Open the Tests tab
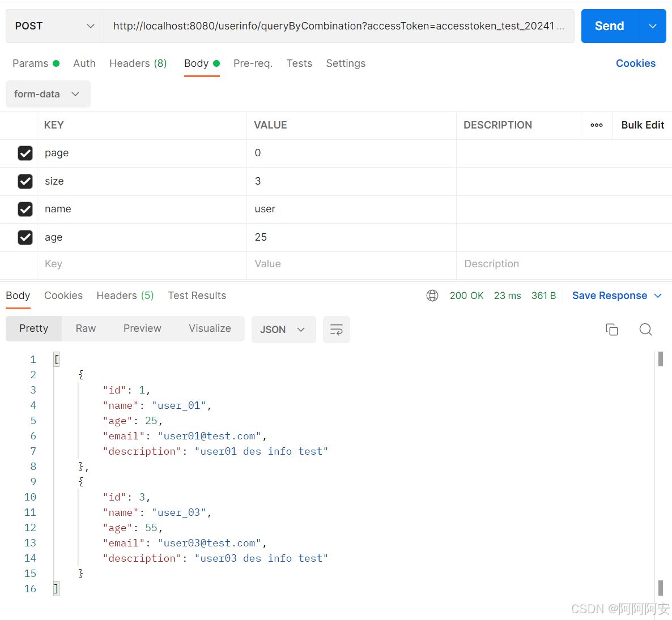Image resolution: width=672 pixels, height=620 pixels. pos(299,63)
